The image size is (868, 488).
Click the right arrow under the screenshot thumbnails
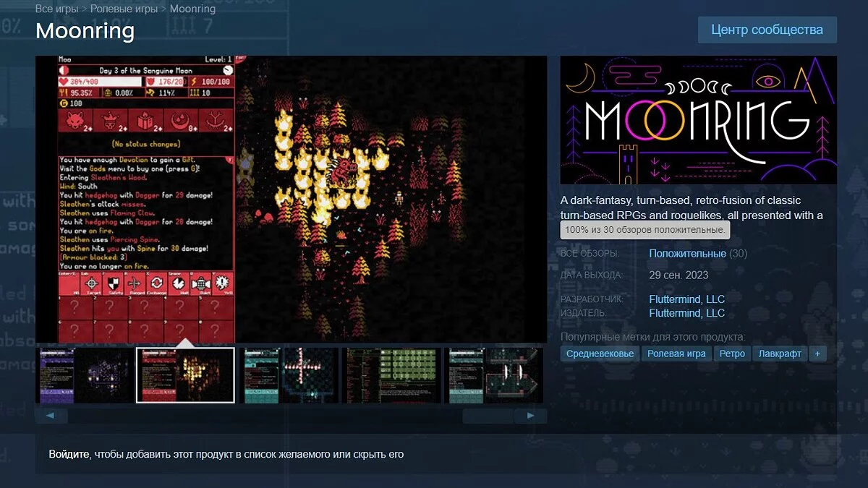[x=530, y=416]
